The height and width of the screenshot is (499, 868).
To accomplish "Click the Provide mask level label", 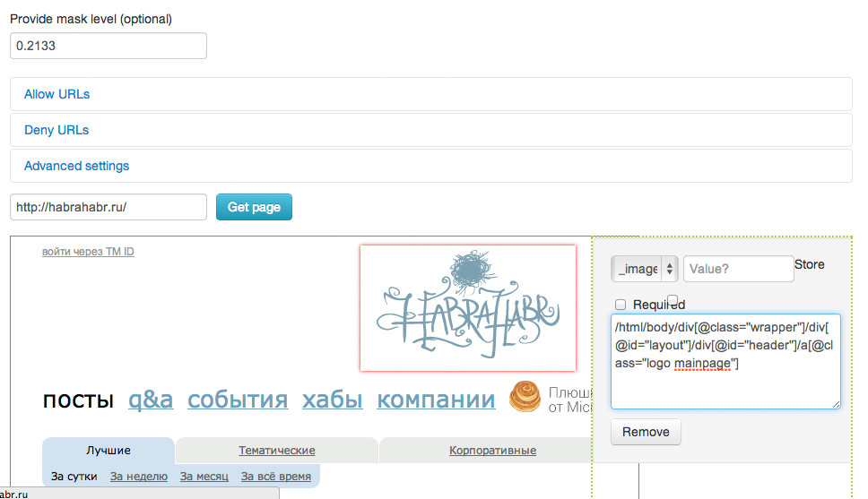I will click(x=91, y=19).
